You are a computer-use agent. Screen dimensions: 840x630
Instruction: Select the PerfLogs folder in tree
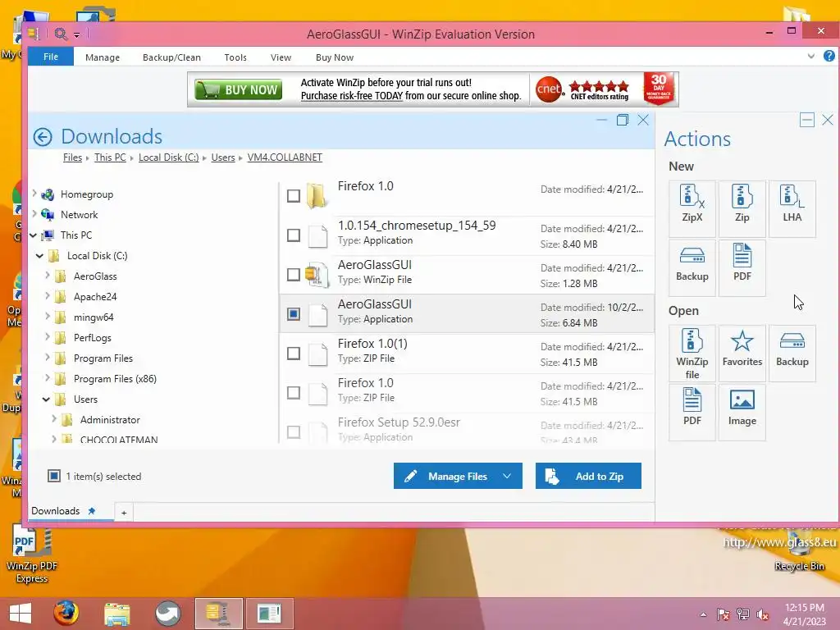(x=92, y=338)
